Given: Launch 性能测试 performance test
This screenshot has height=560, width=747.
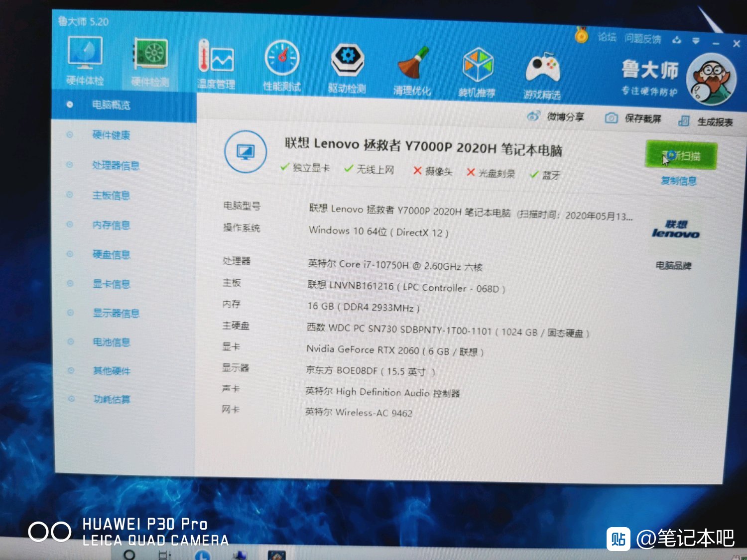Looking at the screenshot, I should [x=282, y=66].
